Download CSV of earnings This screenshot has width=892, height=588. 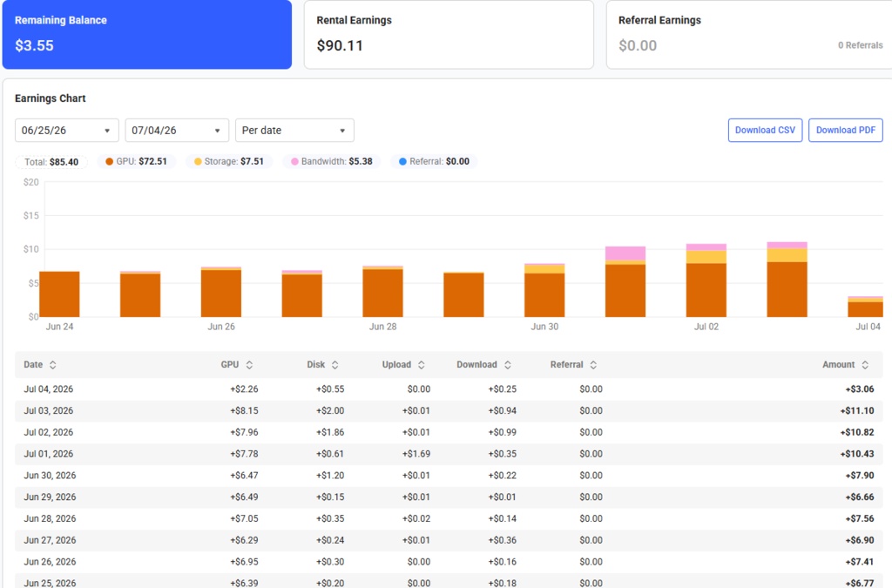tap(765, 130)
